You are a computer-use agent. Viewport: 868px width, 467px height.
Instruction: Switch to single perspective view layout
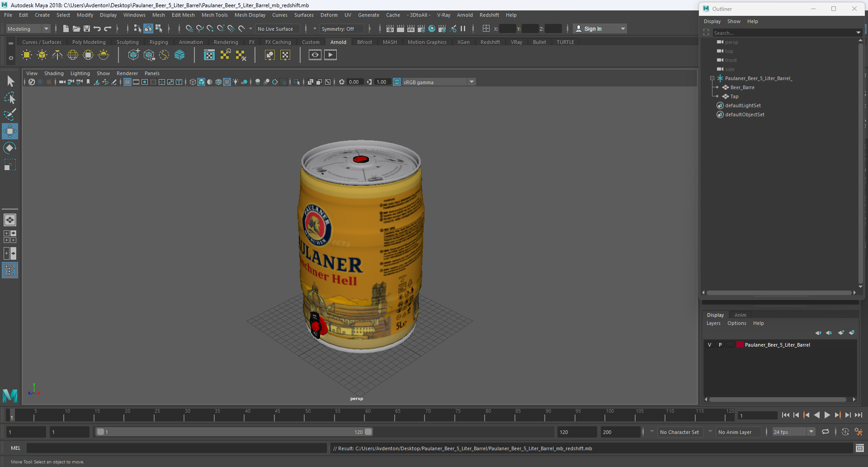10,220
